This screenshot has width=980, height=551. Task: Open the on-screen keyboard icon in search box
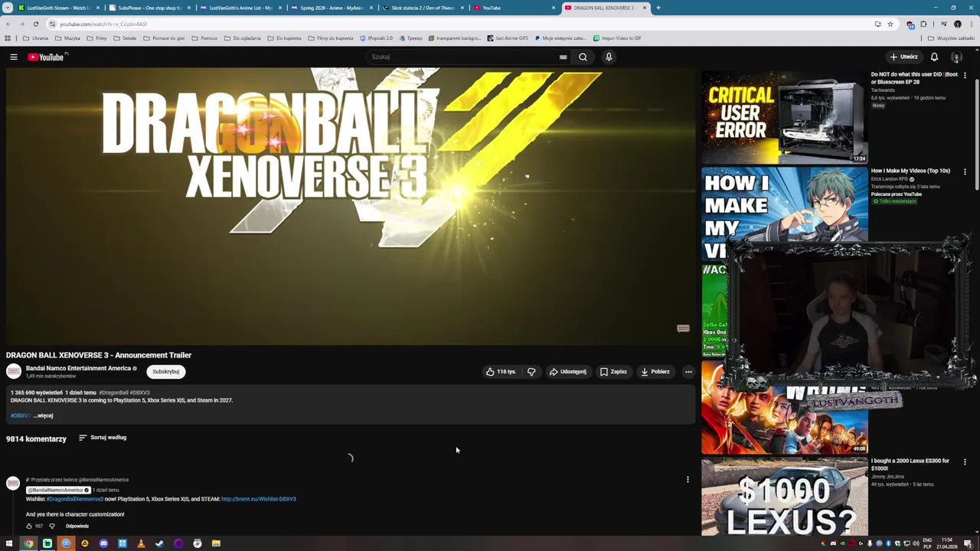(x=563, y=57)
